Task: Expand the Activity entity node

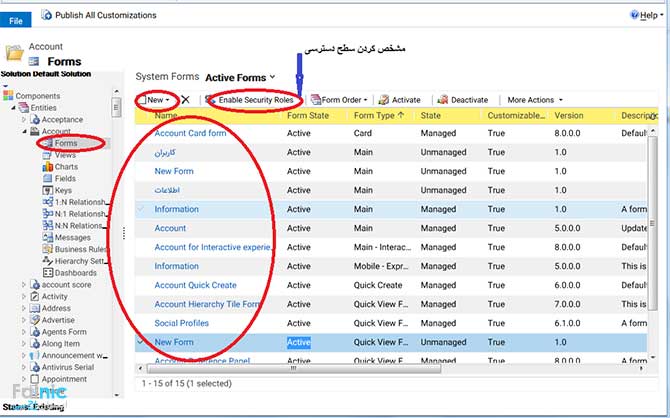Action: pos(25,296)
